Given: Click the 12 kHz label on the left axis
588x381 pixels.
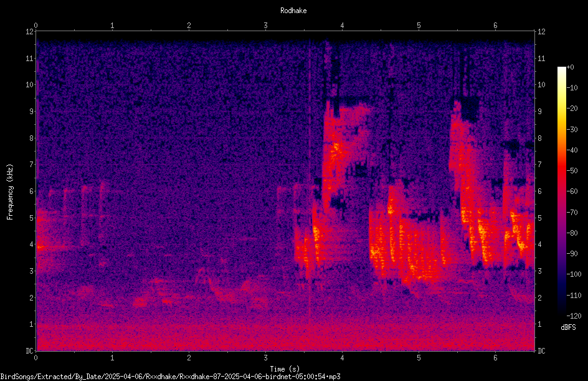Looking at the screenshot, I should point(30,32).
